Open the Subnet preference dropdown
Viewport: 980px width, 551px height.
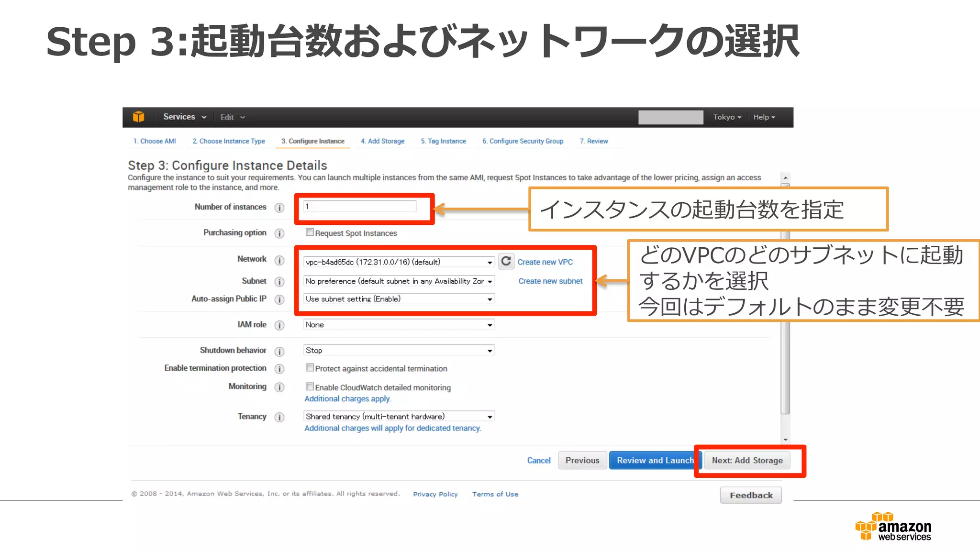click(399, 281)
